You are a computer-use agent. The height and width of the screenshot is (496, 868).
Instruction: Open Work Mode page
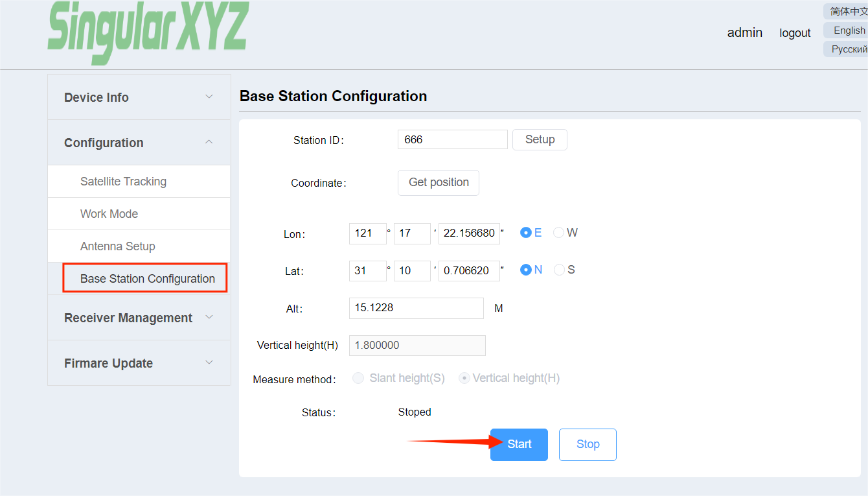coord(109,214)
